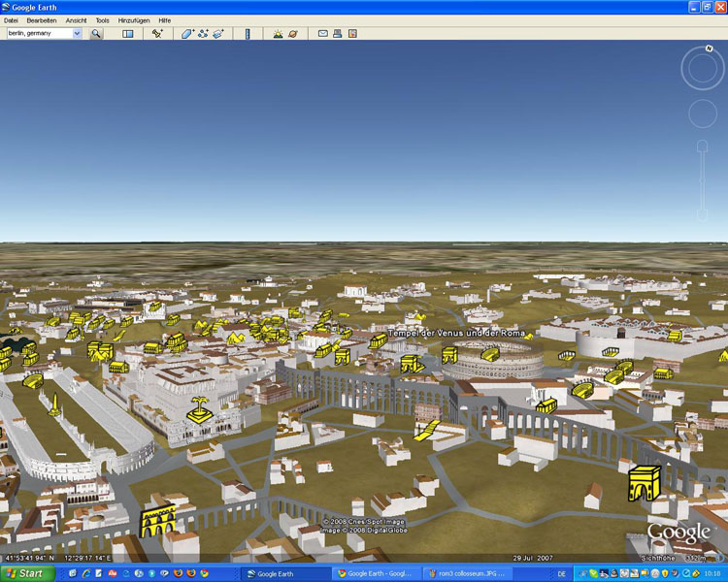Image resolution: width=728 pixels, height=582 pixels.
Task: Add a path with the path tool
Action: coord(203,33)
